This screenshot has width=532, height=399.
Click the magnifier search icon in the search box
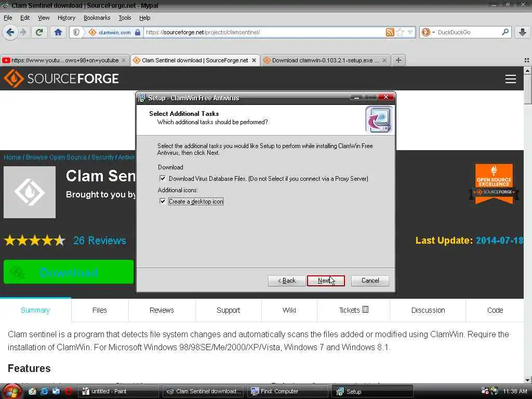tap(505, 32)
